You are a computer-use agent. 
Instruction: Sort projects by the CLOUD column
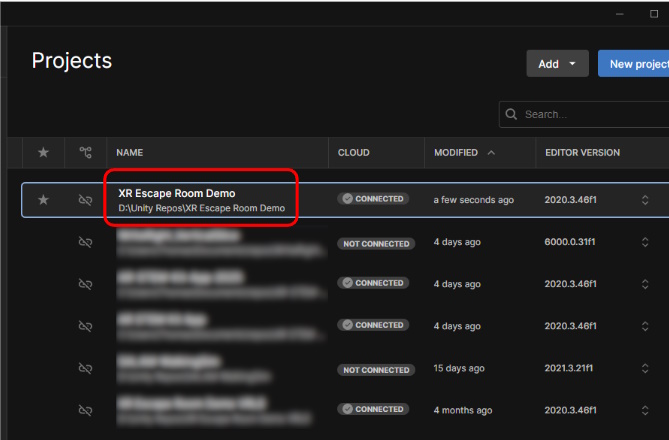click(x=354, y=153)
